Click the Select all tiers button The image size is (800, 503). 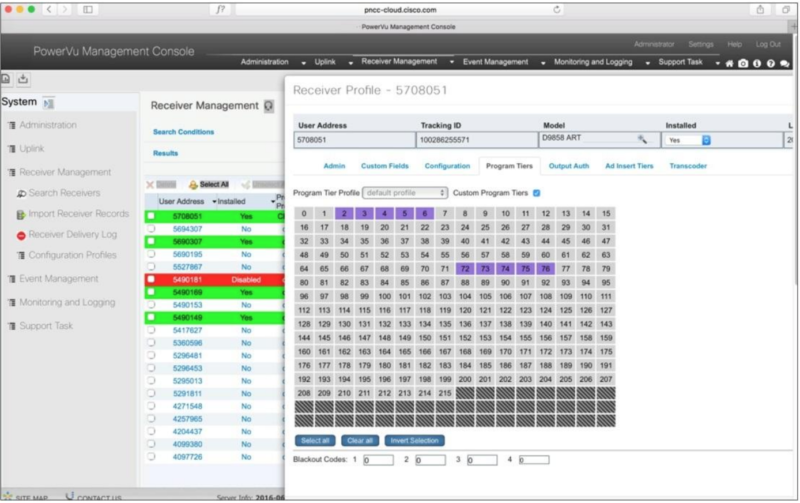(315, 441)
